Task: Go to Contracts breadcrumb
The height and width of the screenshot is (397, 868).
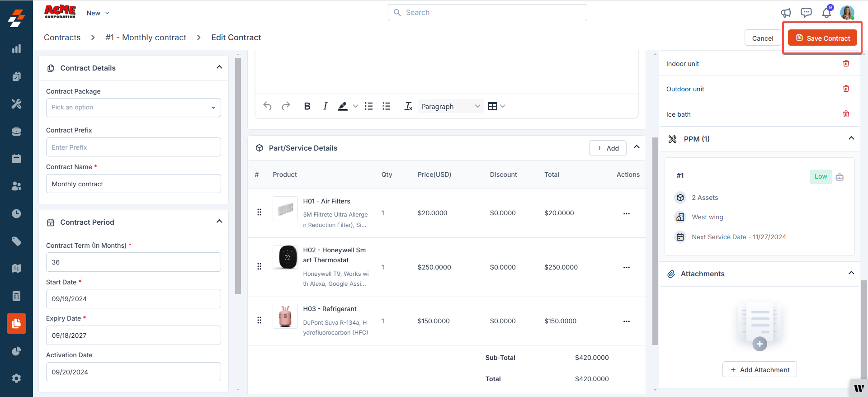Action: point(62,38)
